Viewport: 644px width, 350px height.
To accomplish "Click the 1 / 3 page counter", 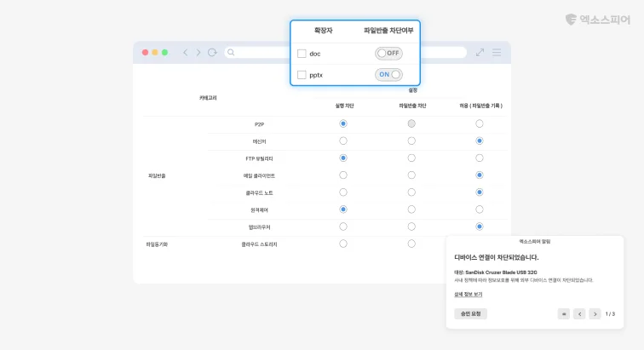I will point(610,314).
